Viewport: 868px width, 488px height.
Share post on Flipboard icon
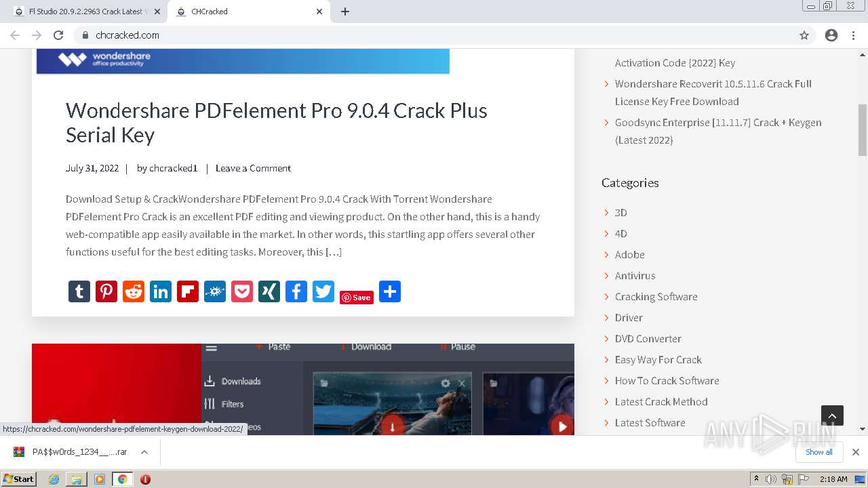tap(188, 291)
